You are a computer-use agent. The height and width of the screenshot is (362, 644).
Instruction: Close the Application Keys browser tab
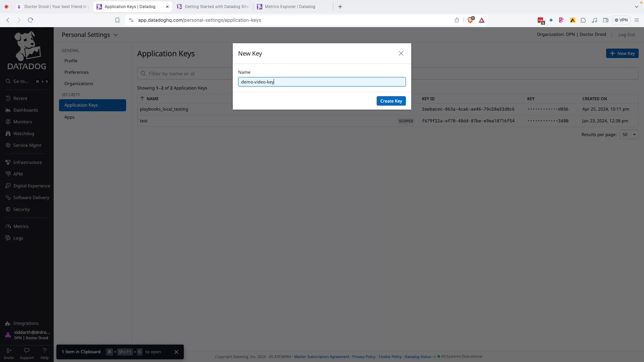point(167,7)
